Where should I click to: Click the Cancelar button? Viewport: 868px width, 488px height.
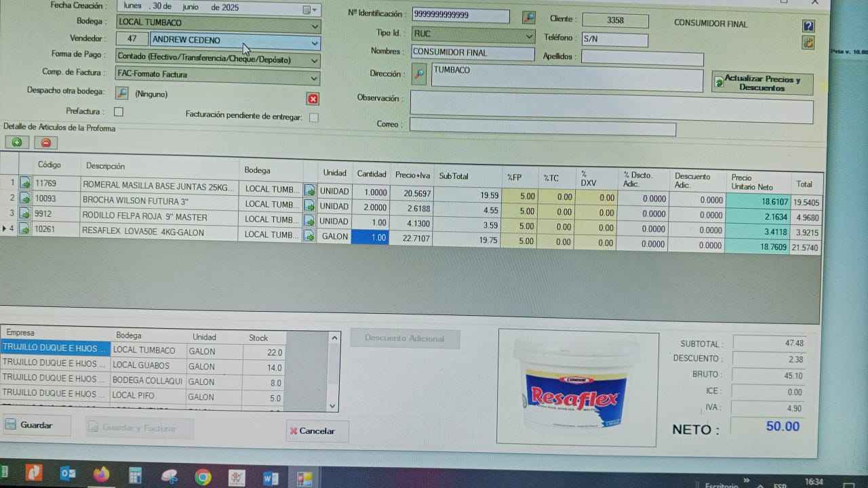click(317, 430)
